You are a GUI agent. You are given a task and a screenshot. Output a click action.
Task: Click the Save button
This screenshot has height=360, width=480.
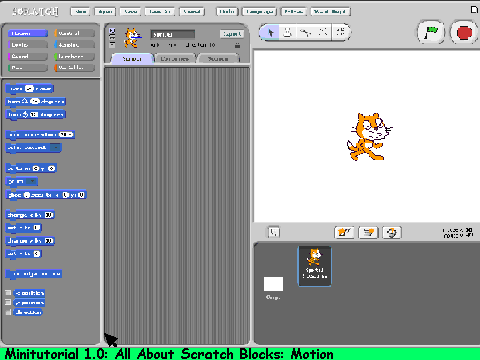[130, 12]
